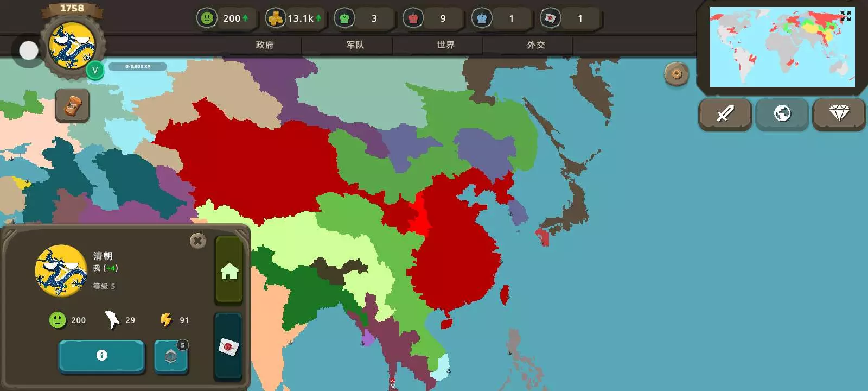868x391 pixels.
Task: Tap the hourglass next turn button
Action: point(73,105)
